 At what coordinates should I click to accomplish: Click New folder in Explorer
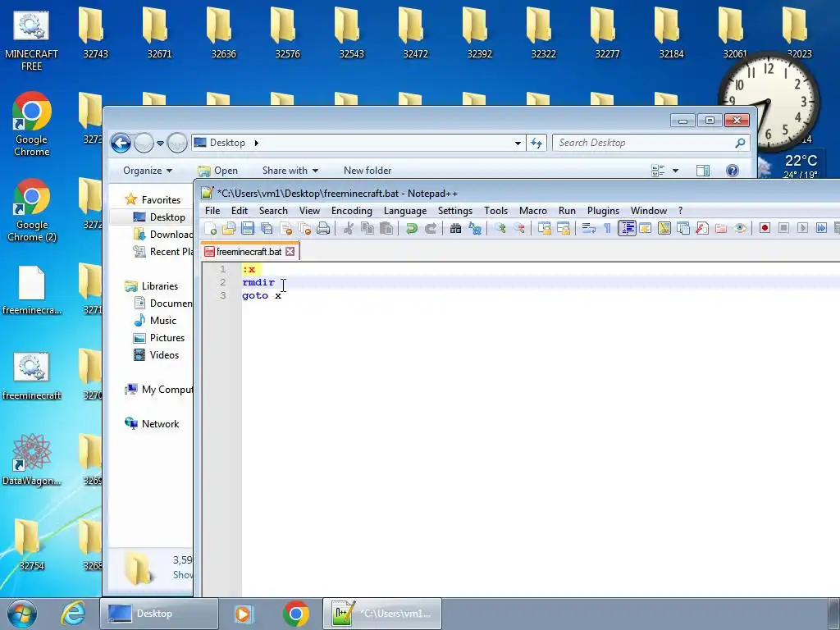367,171
